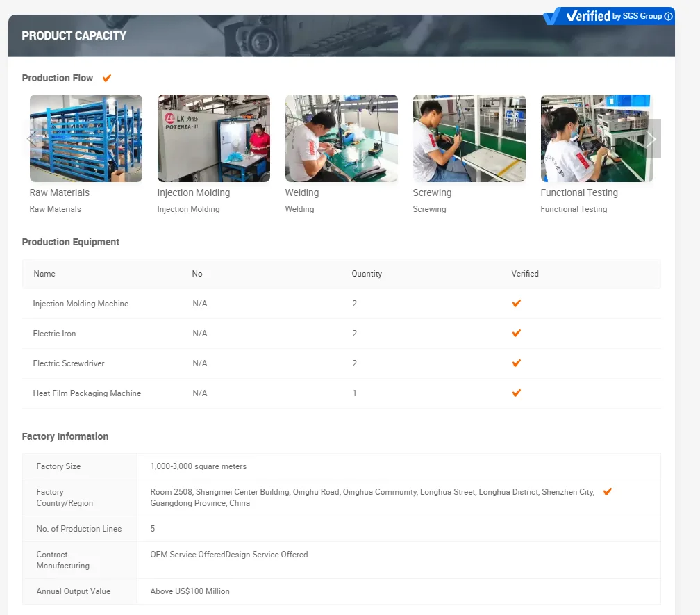Open the Functional Testing photo
Image resolution: width=700 pixels, height=615 pixels.
(597, 138)
